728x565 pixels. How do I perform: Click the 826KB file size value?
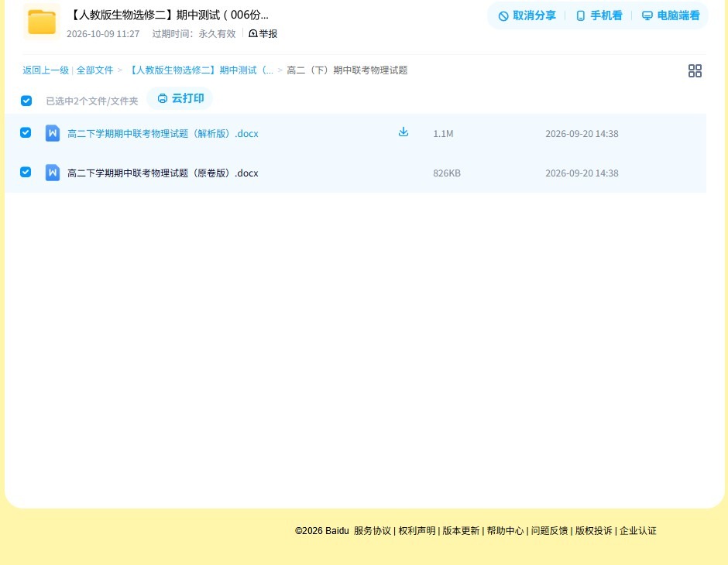pos(447,173)
